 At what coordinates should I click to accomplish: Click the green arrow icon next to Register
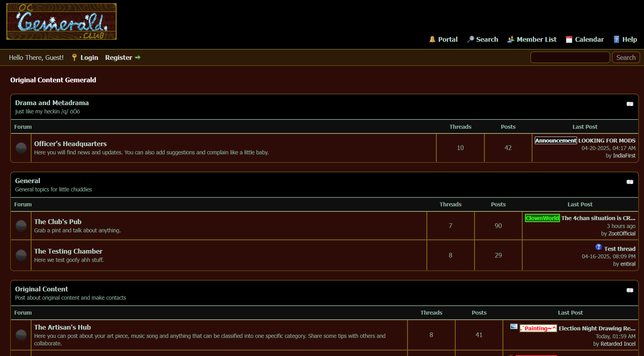(x=138, y=57)
